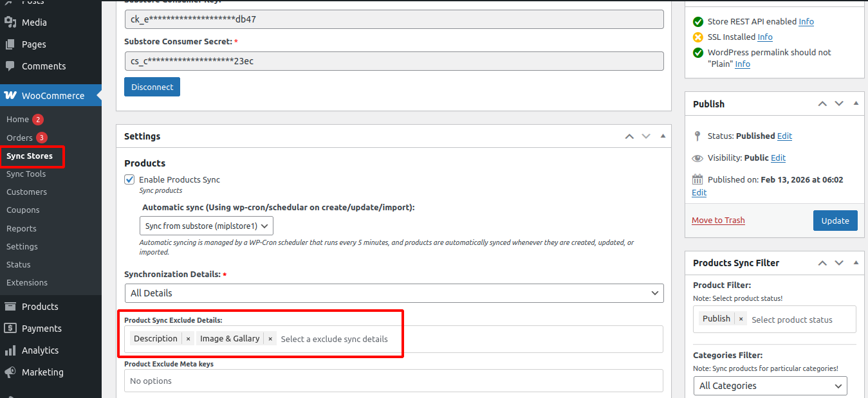Click the Pages icon in sidebar
This screenshot has width=868, height=398.
[10, 44]
